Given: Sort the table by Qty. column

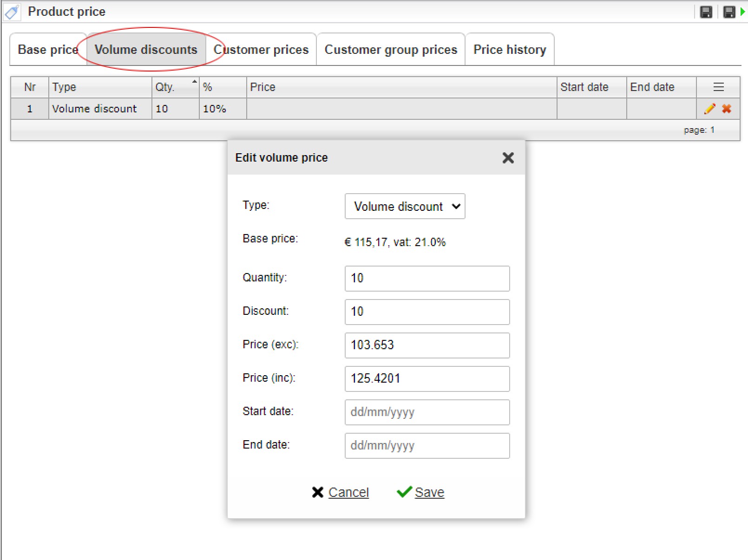Looking at the screenshot, I should click(175, 87).
